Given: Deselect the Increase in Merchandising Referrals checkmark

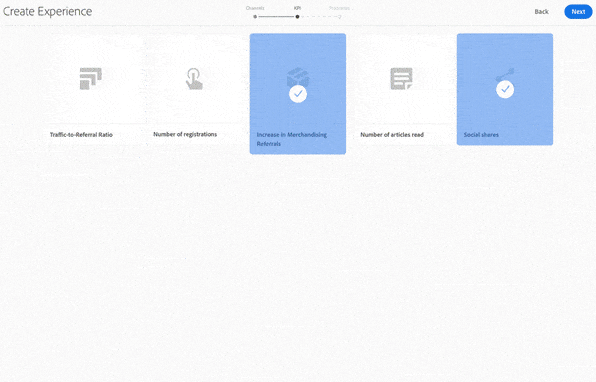Looking at the screenshot, I should tap(298, 94).
